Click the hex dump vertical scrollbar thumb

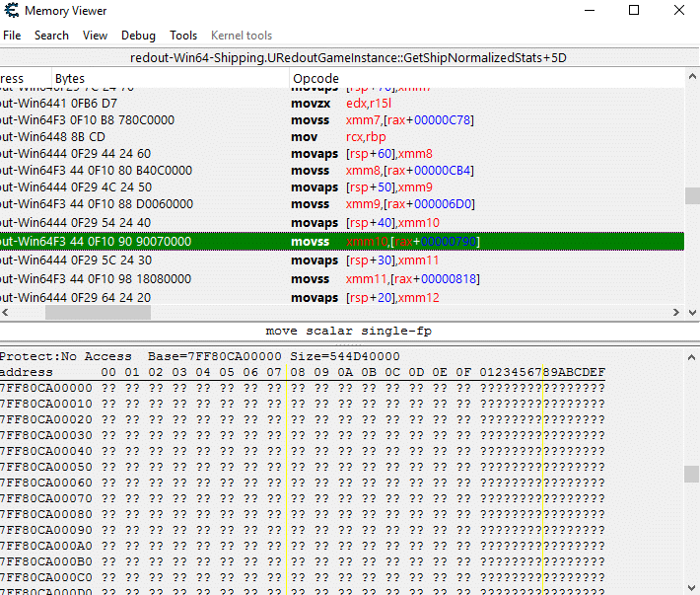point(692,474)
